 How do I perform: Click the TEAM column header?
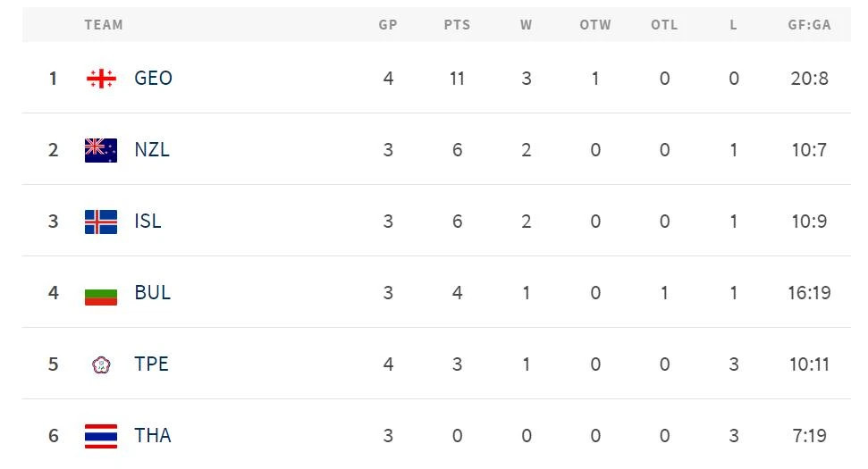[104, 25]
